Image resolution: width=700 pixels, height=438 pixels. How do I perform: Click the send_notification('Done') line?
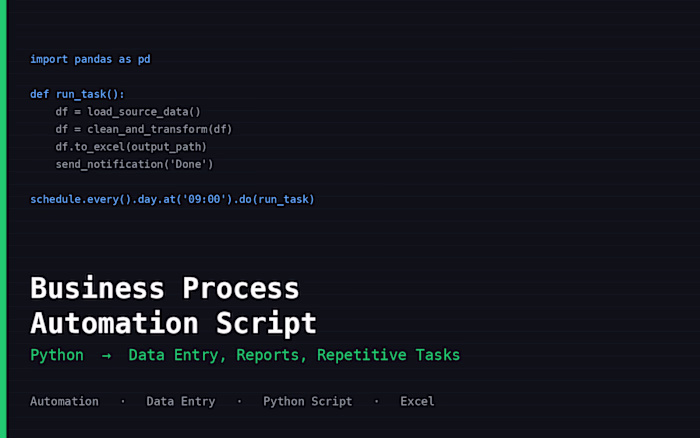pyautogui.click(x=134, y=164)
